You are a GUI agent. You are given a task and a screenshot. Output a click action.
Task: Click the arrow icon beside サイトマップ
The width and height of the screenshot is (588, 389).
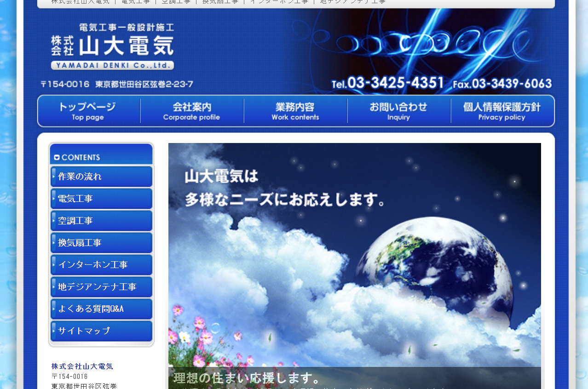pos(53,331)
